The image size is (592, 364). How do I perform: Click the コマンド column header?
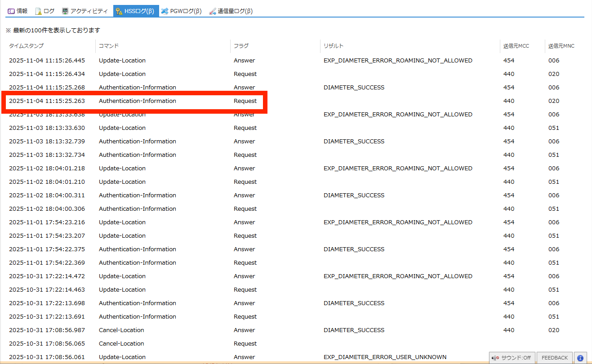tap(109, 46)
